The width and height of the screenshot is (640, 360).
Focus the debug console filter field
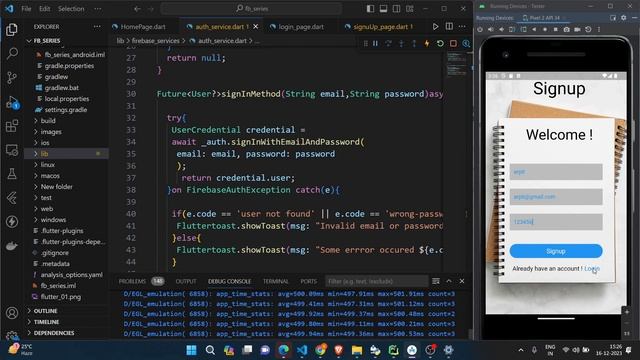[376, 281]
